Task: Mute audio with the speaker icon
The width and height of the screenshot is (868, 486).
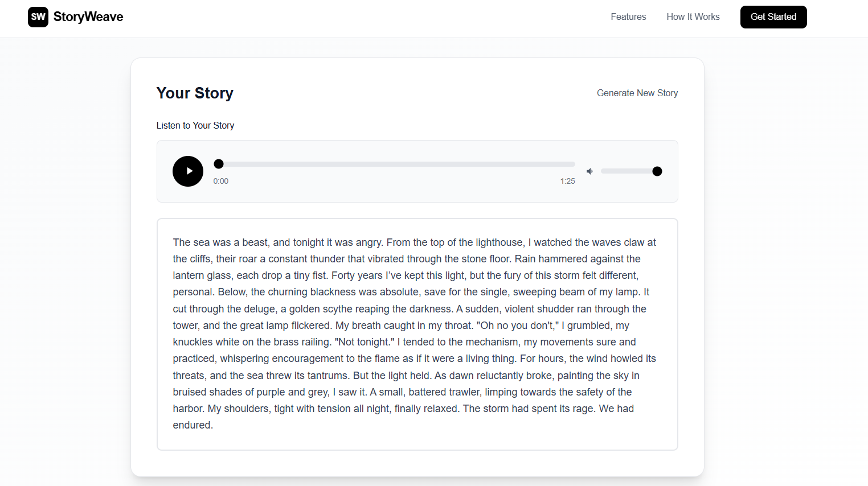Action: pyautogui.click(x=589, y=171)
